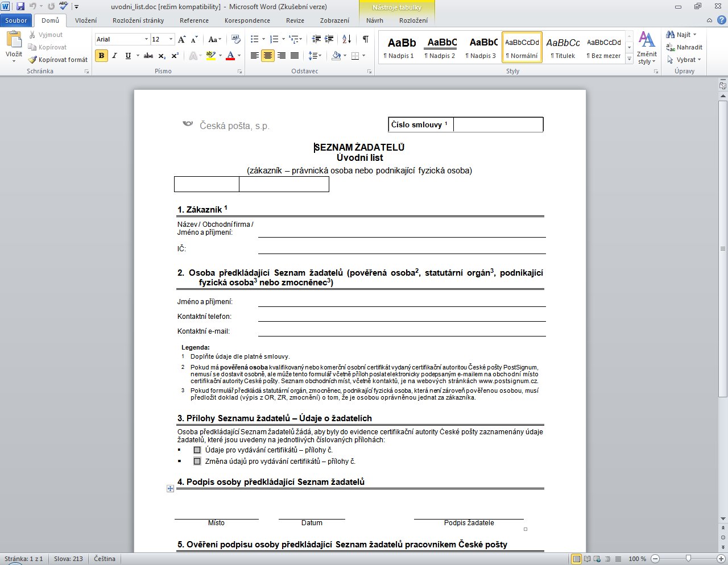Click the increase indent icon
The image size is (728, 565).
[x=329, y=39]
